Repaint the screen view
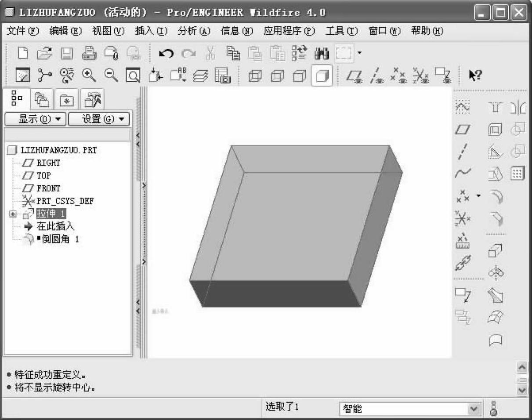532x420 pixels. (x=22, y=76)
